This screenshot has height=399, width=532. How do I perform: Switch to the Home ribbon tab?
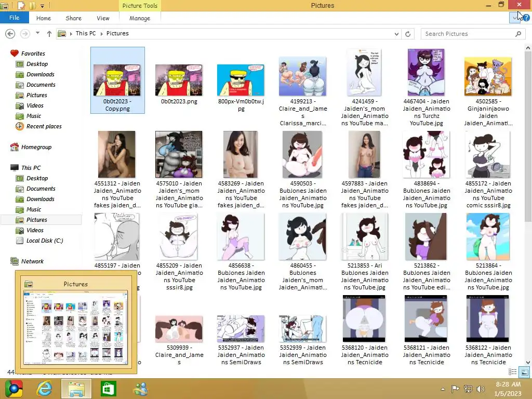click(x=44, y=18)
